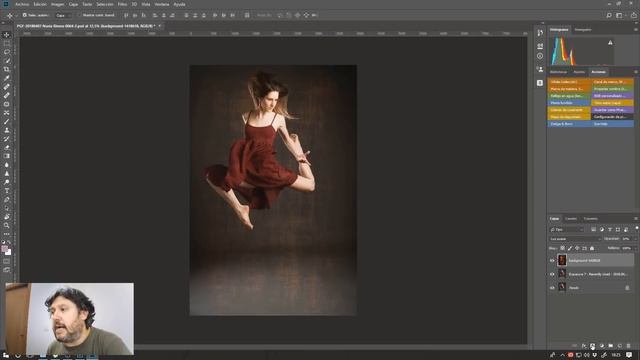Open the Histograma panel flyout menu
Viewport: 640px width, 360px height.
pos(636,29)
